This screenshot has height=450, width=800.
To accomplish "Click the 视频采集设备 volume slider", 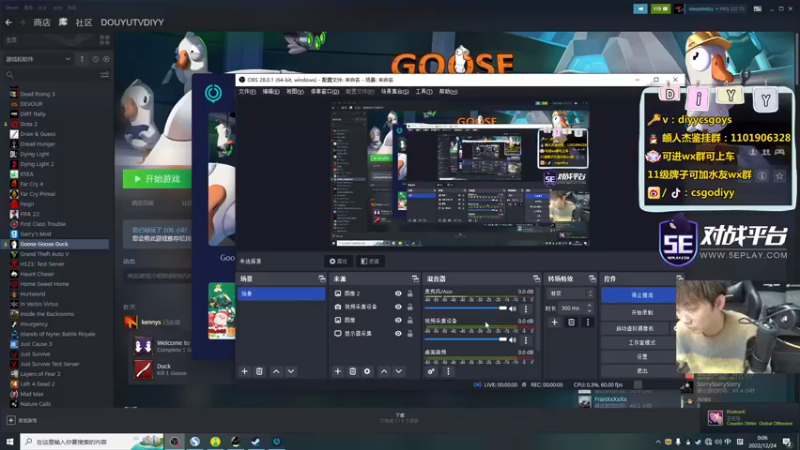I will 465,339.
